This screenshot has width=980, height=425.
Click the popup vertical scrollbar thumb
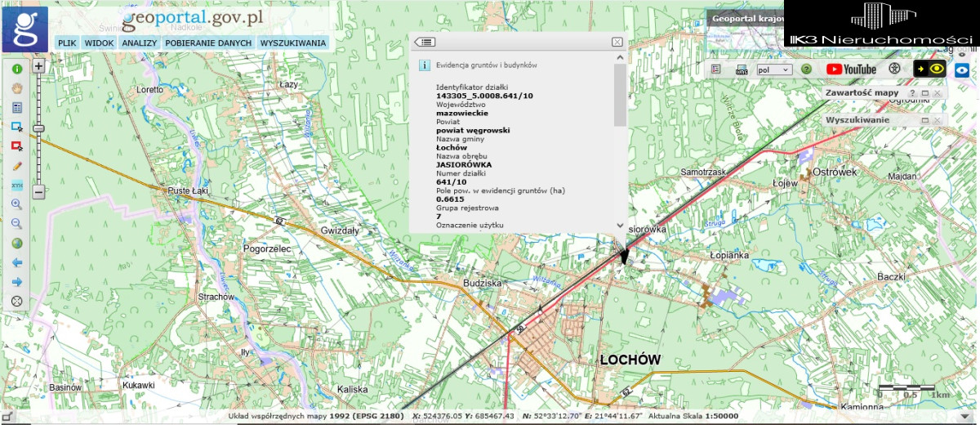pyautogui.click(x=620, y=95)
